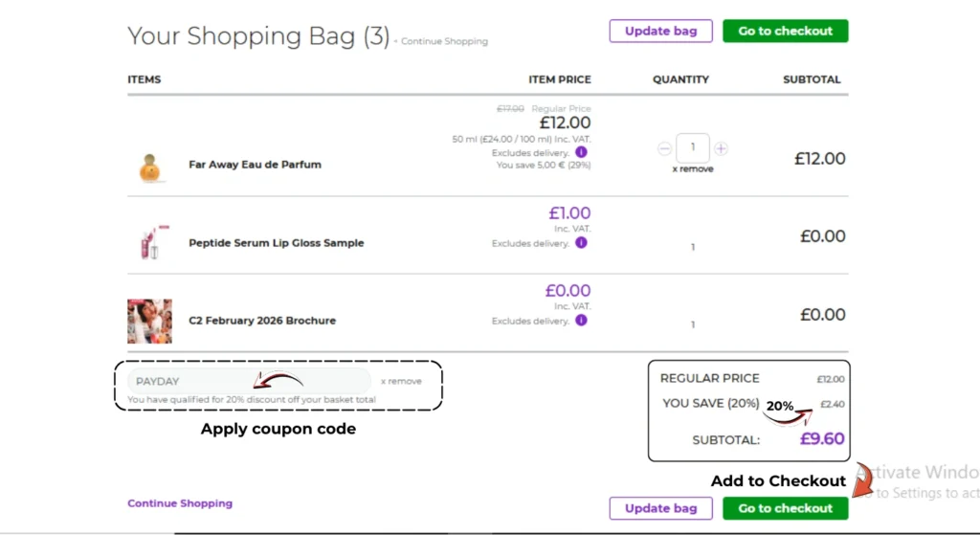Open the Far Away Eau de Parfum product name
Screen dimensions: 980x535
255,165
